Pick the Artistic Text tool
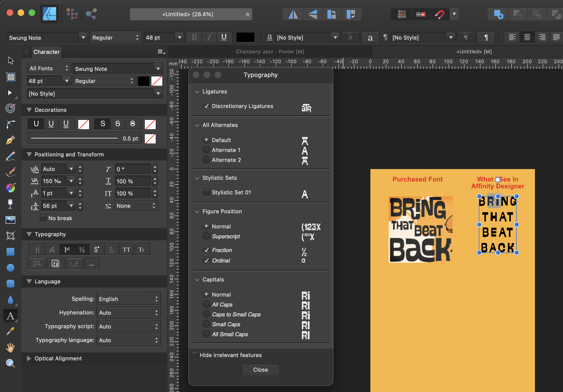The image size is (563, 392). tap(10, 316)
